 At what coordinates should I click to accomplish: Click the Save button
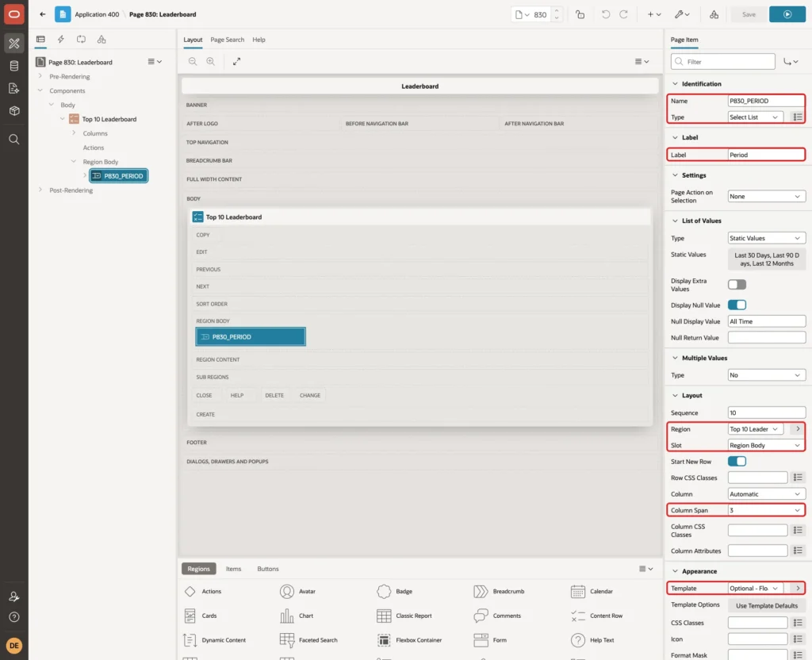point(749,14)
